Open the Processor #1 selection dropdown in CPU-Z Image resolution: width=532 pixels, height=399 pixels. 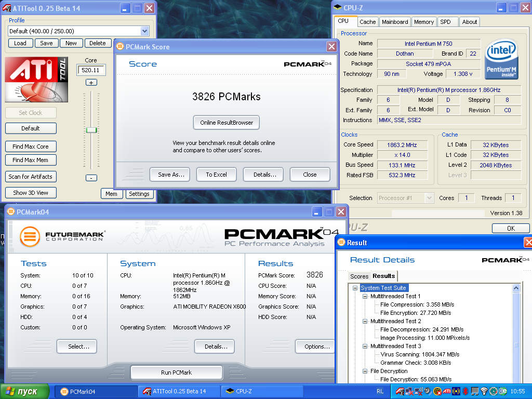[x=429, y=198]
